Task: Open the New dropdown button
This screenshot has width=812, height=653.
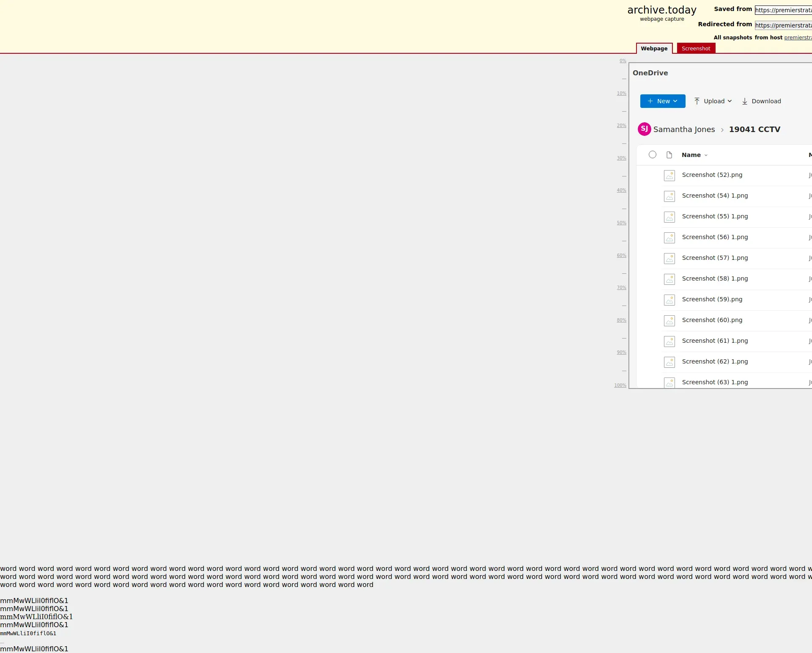Action: pyautogui.click(x=662, y=101)
